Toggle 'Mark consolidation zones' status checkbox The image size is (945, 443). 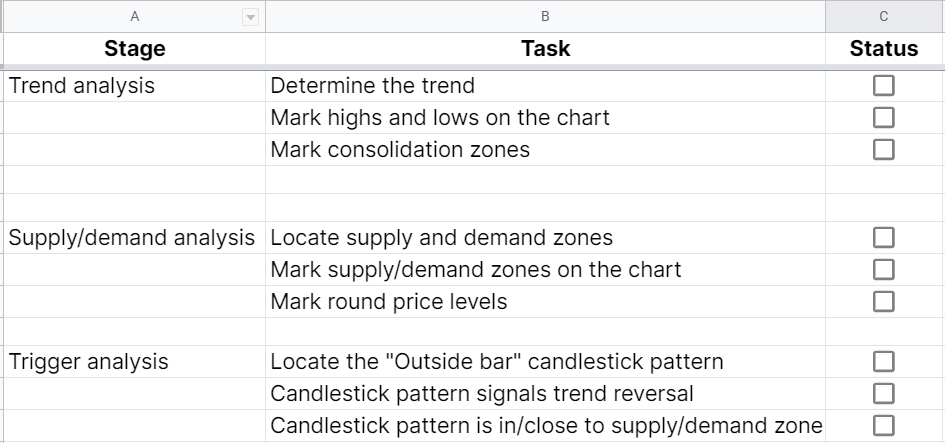[883, 150]
